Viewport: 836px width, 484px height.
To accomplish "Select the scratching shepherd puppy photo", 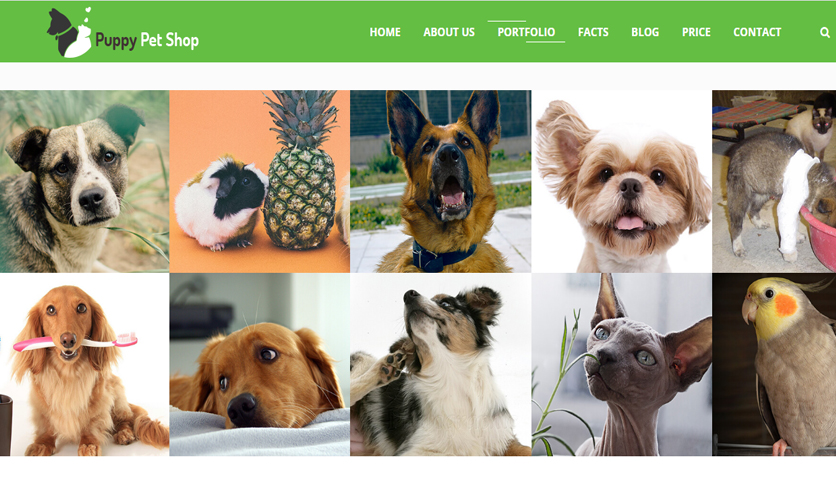I will [x=440, y=365].
